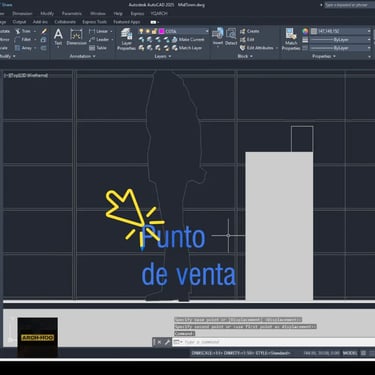Click the gray object color swatch
The width and height of the screenshot is (375, 375).
click(314, 31)
